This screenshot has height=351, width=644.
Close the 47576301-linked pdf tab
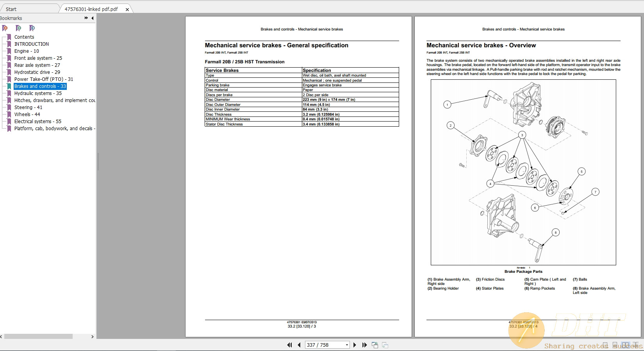click(x=127, y=9)
